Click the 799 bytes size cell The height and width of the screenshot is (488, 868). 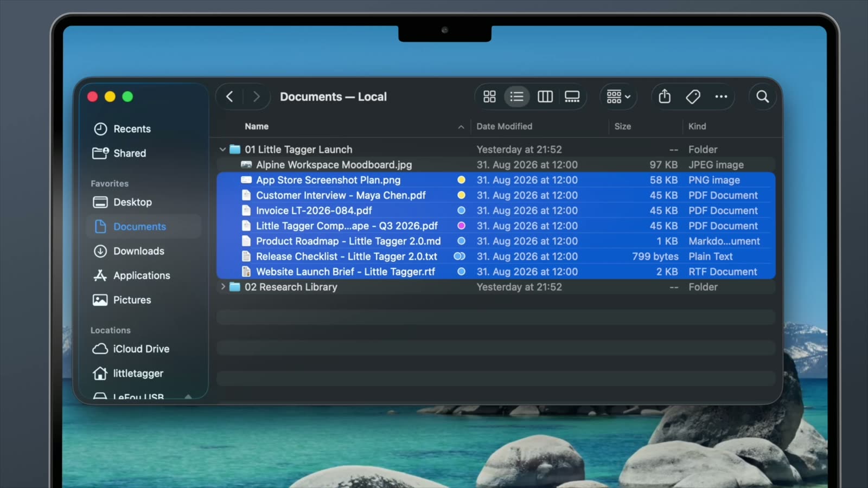655,256
